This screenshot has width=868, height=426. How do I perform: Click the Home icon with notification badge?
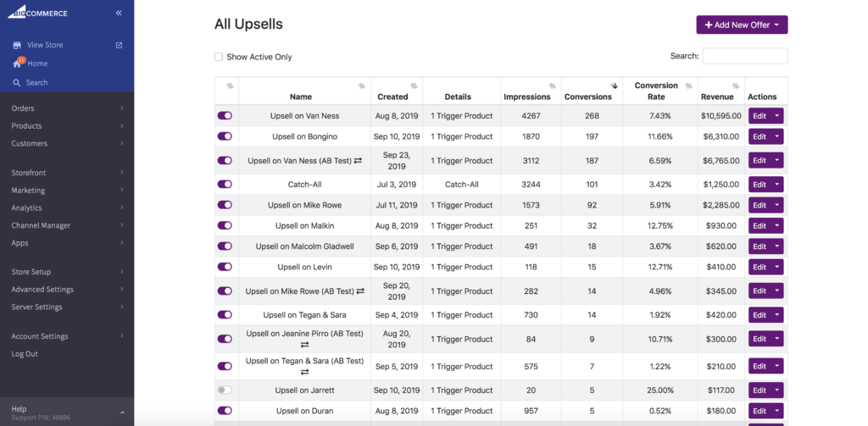(x=17, y=63)
